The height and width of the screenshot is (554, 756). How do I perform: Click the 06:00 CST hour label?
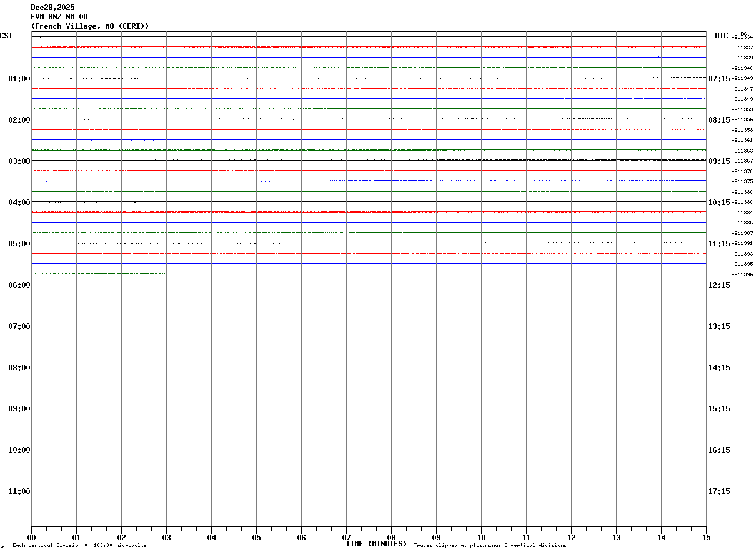point(19,285)
